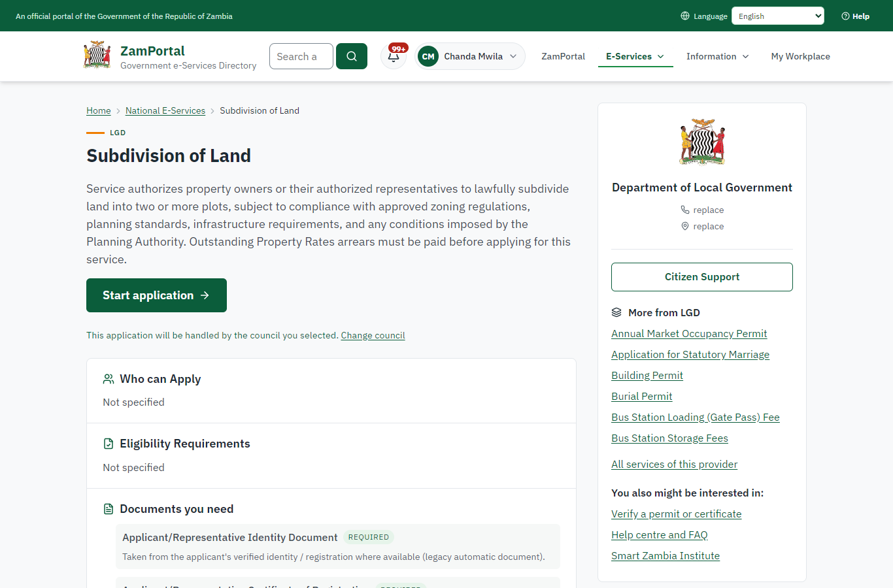Click the Start application button
Screen dimensions: 893x588
point(156,295)
